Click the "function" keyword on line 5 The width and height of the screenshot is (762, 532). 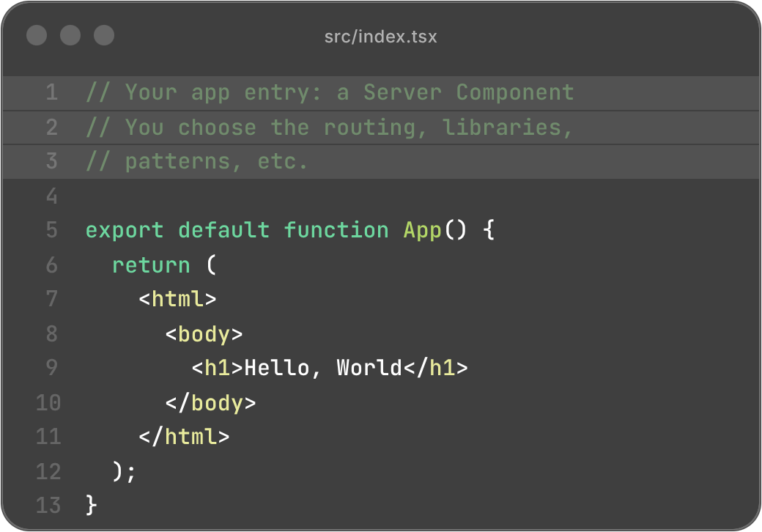(336, 230)
